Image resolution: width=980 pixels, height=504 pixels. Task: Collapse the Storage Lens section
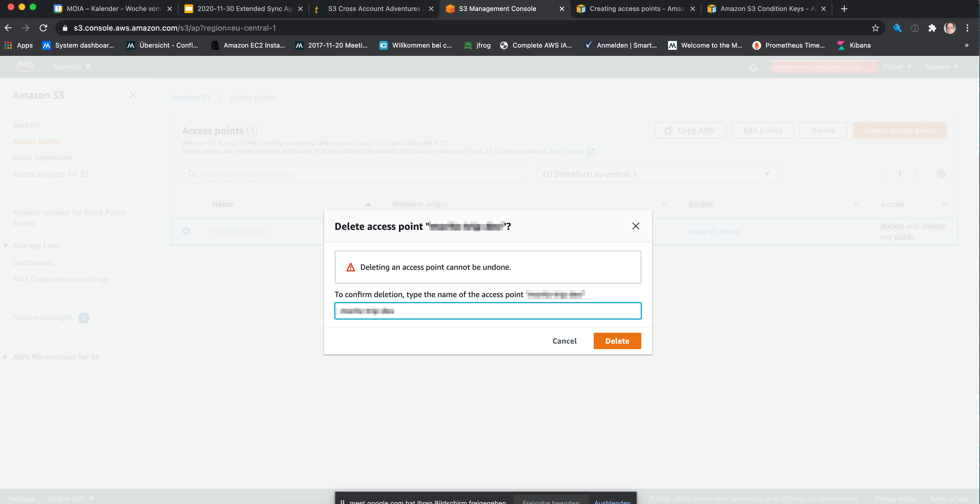click(x=6, y=246)
